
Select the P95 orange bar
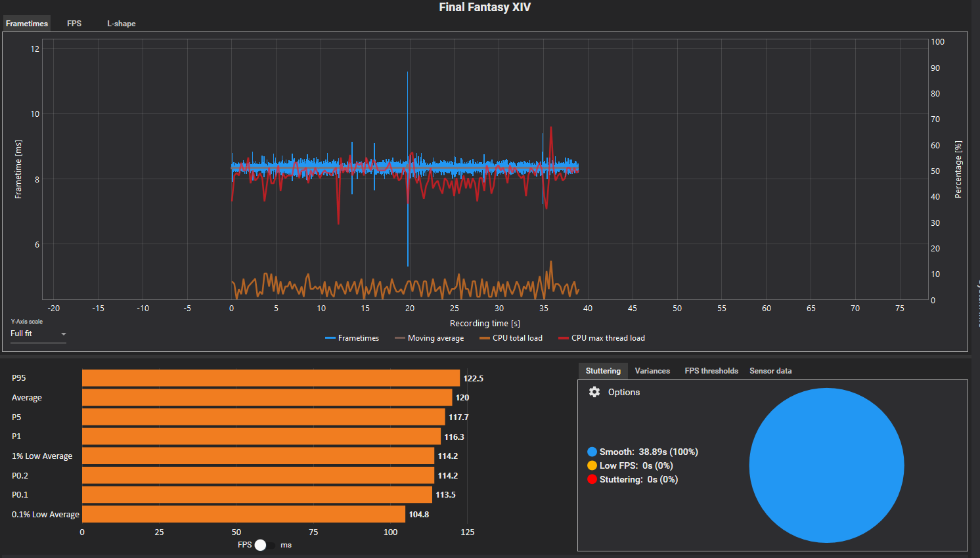pyautogui.click(x=271, y=378)
